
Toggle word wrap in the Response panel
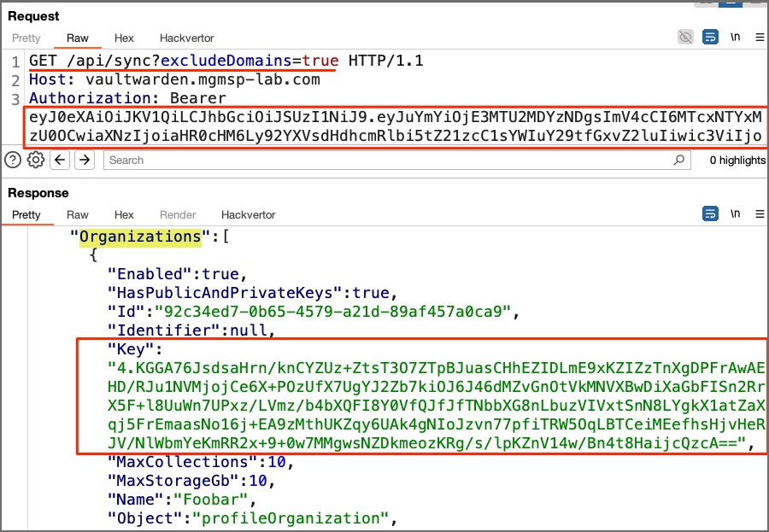click(710, 213)
